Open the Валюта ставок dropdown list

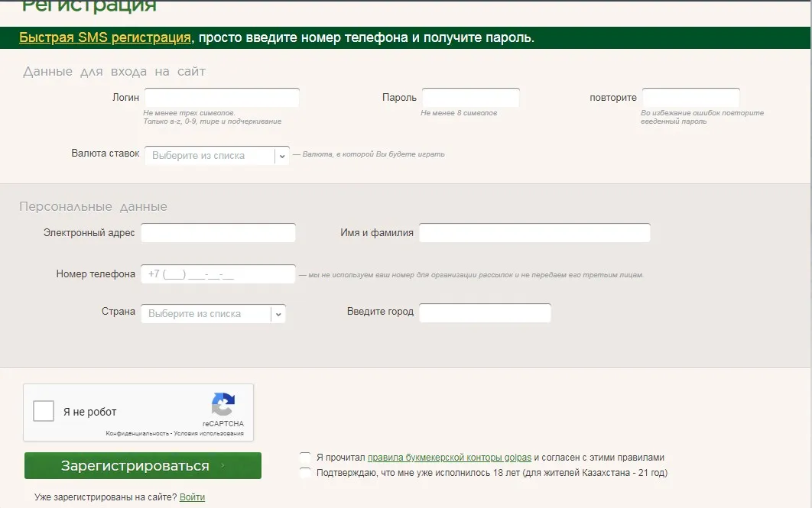(x=217, y=156)
